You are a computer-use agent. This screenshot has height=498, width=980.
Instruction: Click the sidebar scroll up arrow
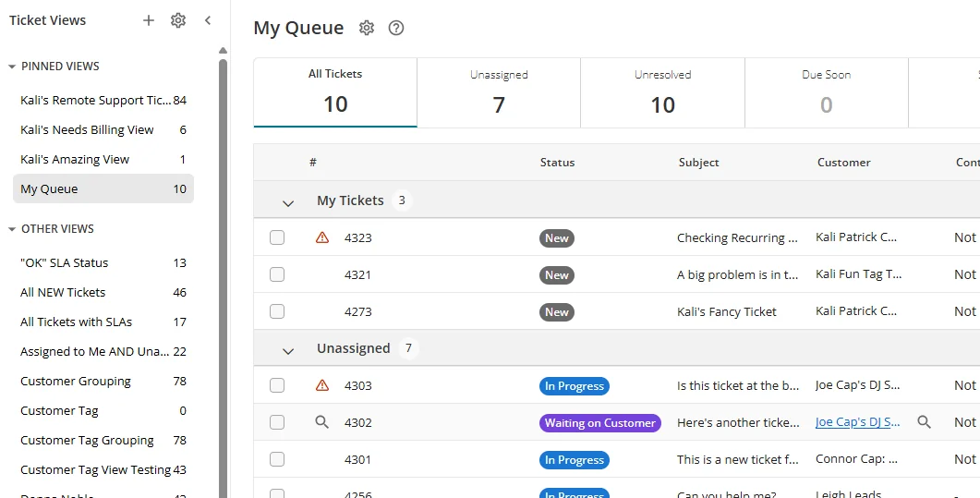(x=224, y=51)
